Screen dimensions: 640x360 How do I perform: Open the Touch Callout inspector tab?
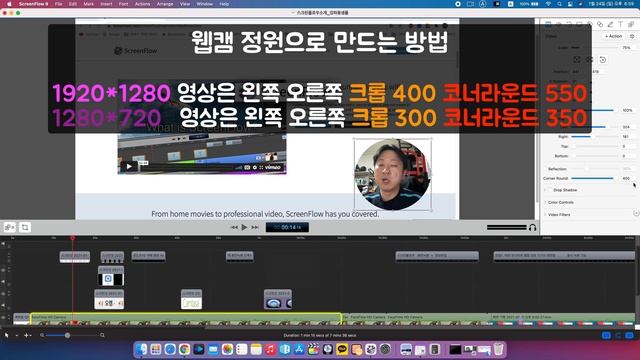pos(600,24)
